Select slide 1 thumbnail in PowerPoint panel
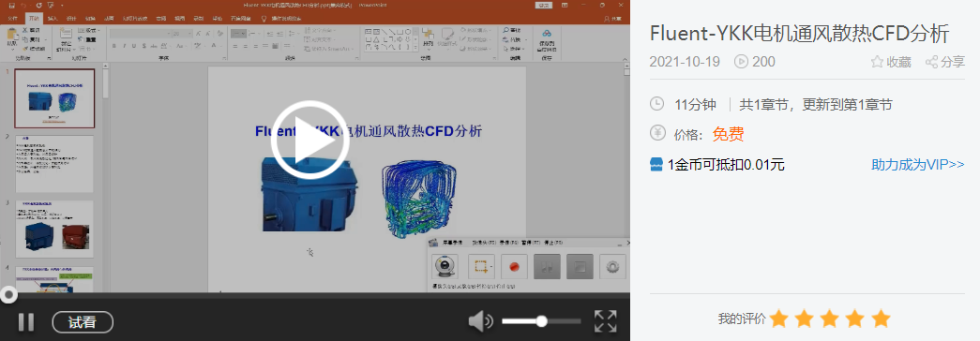980x341 pixels. pos(54,98)
